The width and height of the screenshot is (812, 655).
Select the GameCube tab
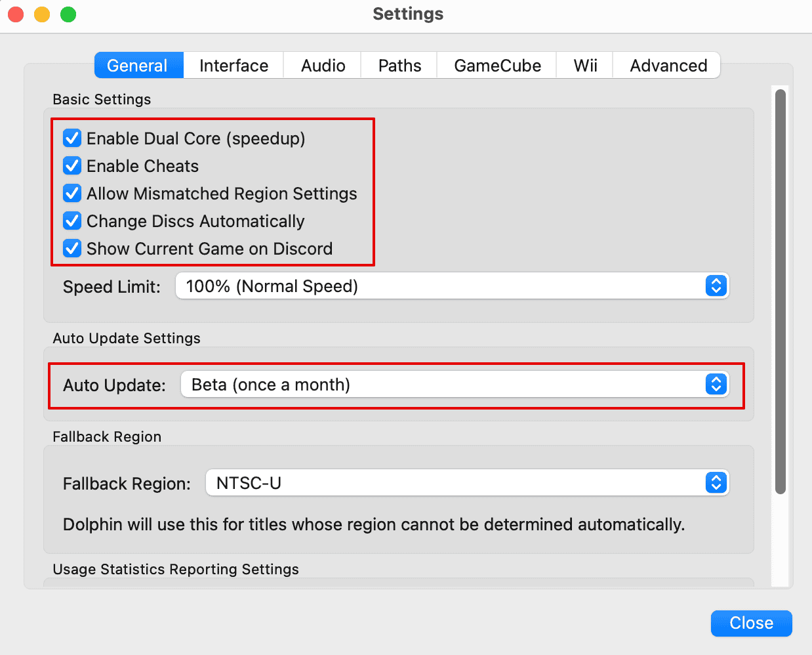point(497,66)
